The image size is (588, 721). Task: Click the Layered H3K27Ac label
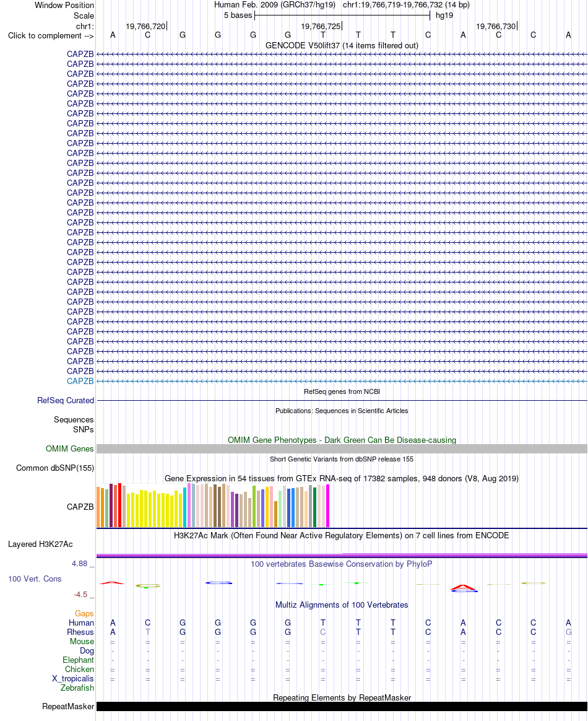coord(40,544)
